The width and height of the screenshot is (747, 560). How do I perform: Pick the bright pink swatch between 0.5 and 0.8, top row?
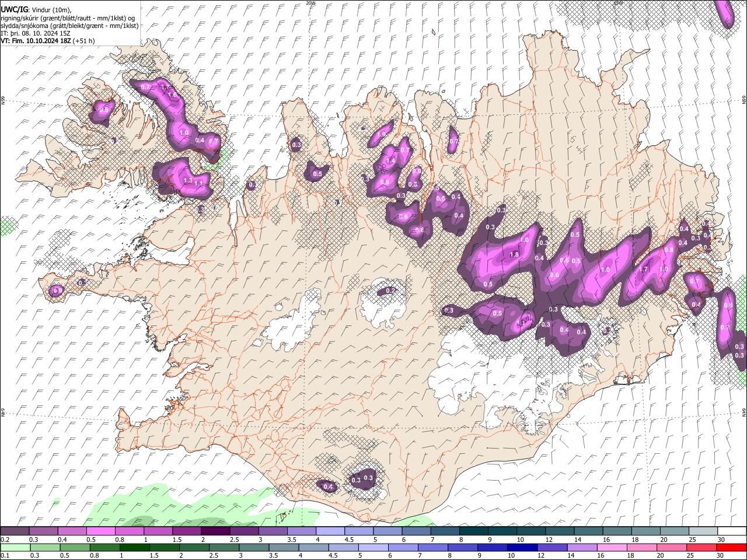coord(101,531)
